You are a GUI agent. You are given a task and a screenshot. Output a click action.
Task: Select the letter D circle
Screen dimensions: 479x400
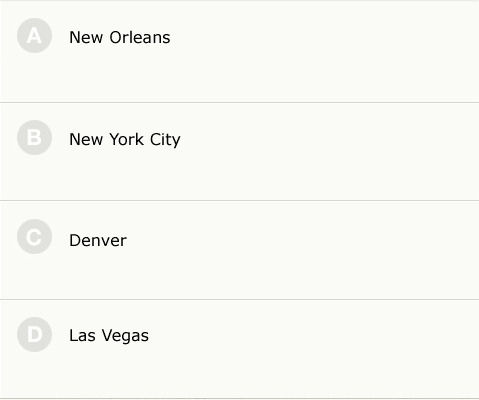coord(34,334)
